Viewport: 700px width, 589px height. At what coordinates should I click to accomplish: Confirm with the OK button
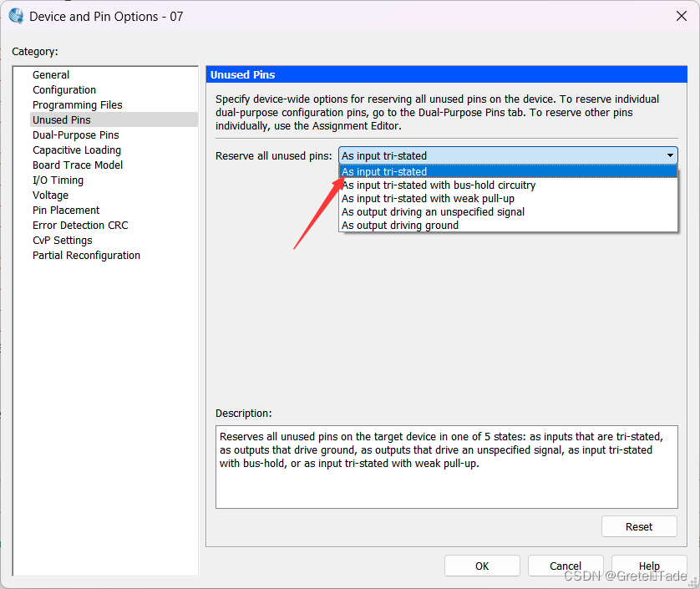[482, 566]
